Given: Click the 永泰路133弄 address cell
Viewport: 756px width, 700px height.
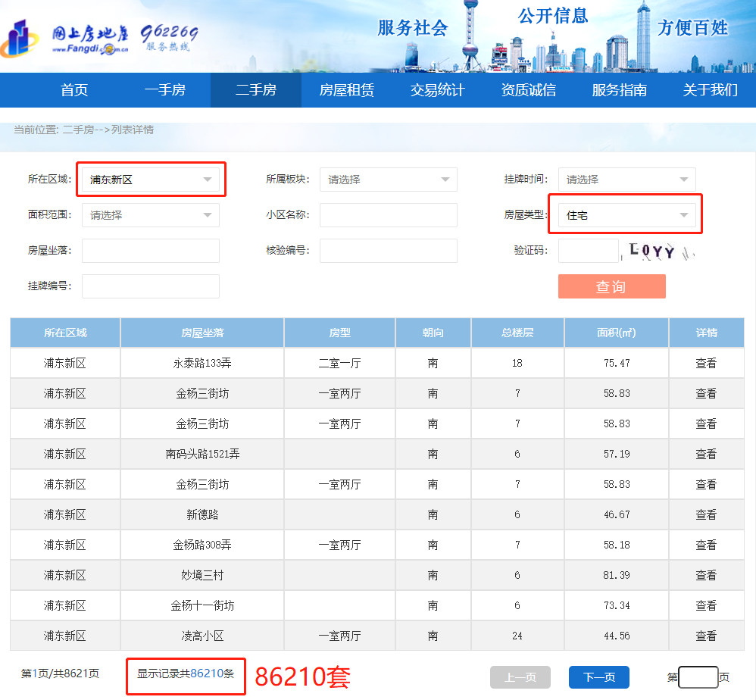Looking at the screenshot, I should [202, 363].
